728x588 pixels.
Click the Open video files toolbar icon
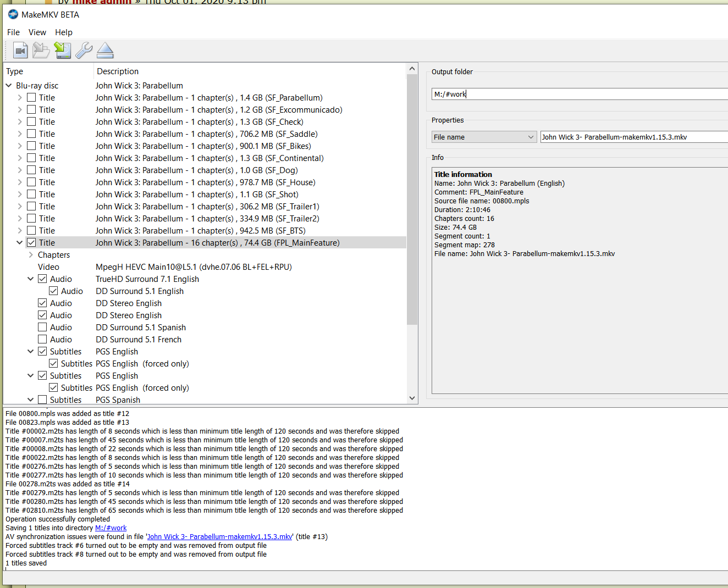(x=20, y=51)
